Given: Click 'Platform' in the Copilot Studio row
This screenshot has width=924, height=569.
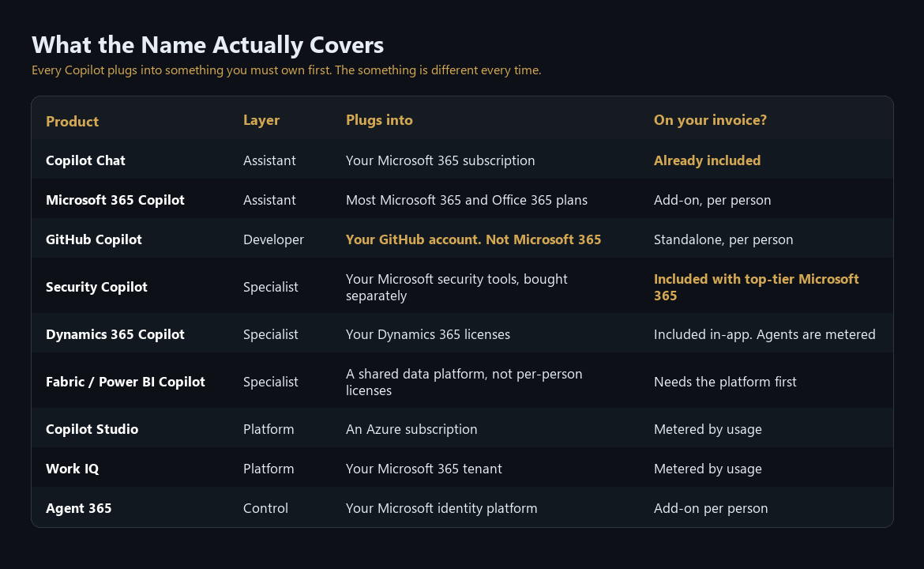Looking at the screenshot, I should (x=269, y=429).
